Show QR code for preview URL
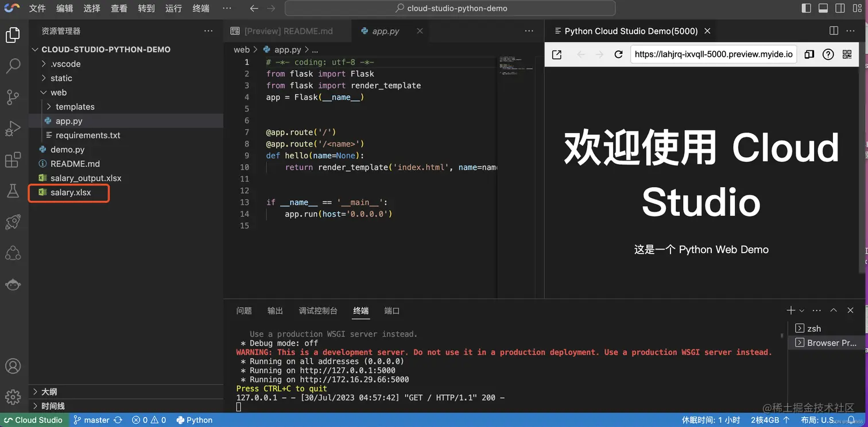Image resolution: width=868 pixels, height=427 pixels. click(x=847, y=55)
